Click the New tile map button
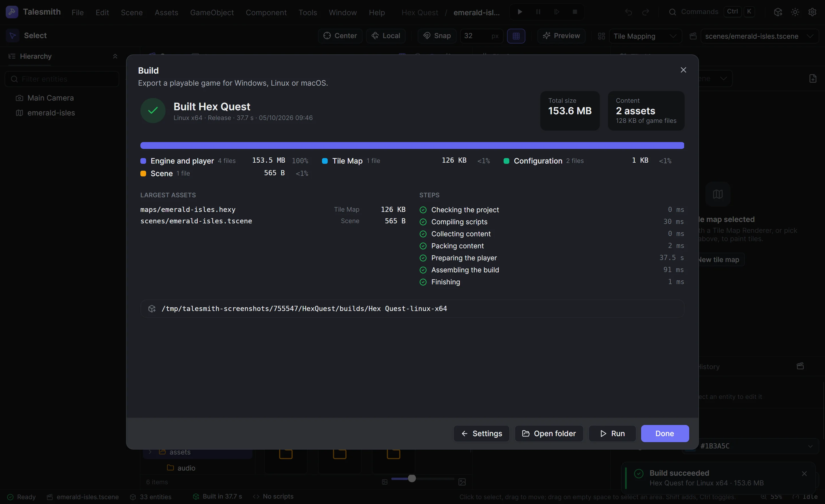Viewport: 825px width, 504px height. (x=718, y=259)
